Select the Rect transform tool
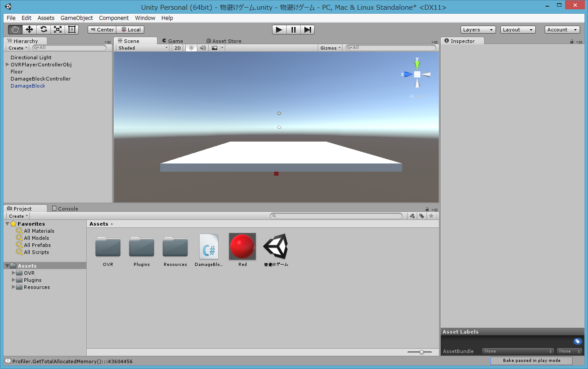The height and width of the screenshot is (369, 588). [x=72, y=30]
